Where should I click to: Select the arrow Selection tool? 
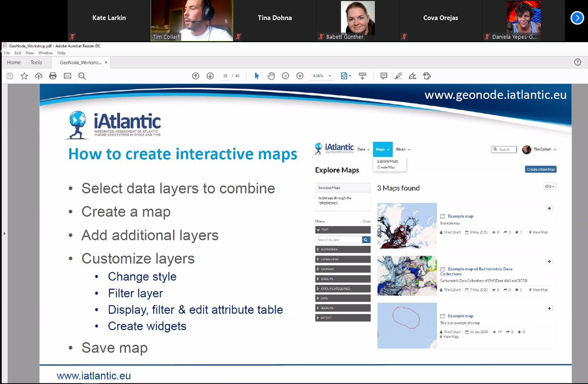tap(257, 76)
